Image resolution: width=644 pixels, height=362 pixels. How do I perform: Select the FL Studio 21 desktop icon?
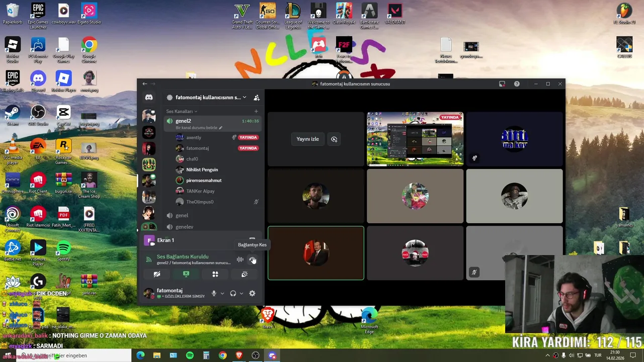[624, 14]
